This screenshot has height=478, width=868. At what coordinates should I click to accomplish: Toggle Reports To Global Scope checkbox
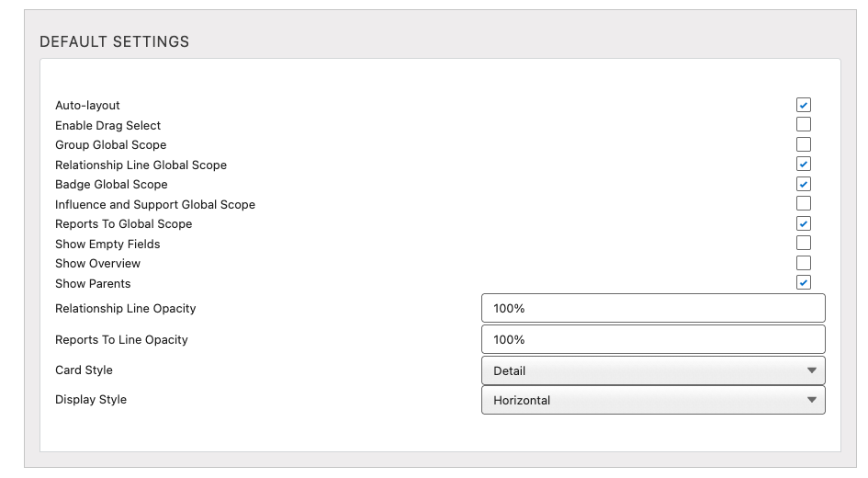(x=803, y=223)
